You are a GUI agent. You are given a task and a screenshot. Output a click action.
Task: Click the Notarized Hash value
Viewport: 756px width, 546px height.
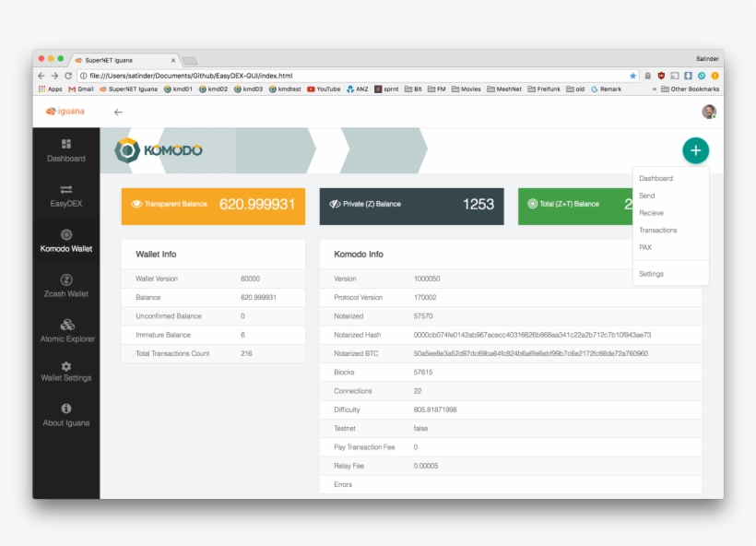click(x=532, y=335)
